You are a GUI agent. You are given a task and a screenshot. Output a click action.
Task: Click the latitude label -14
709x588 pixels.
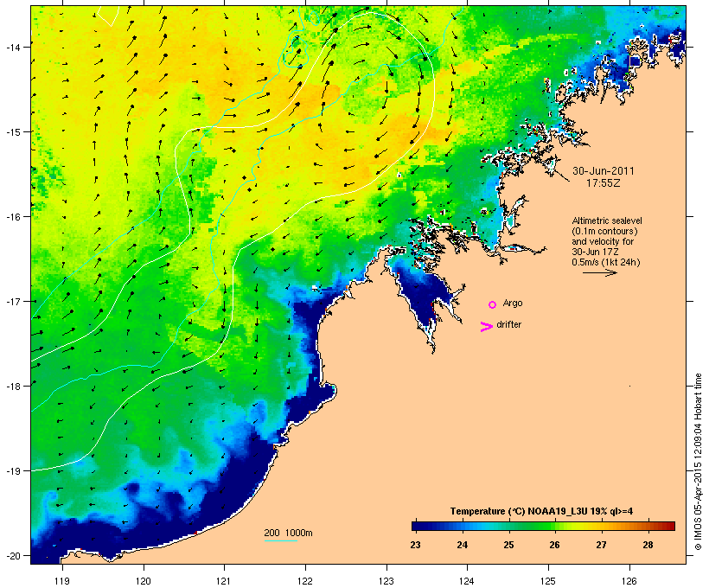click(x=12, y=47)
